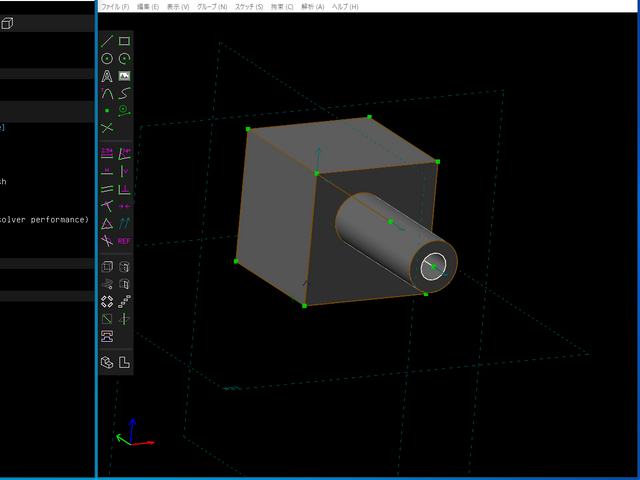Image resolution: width=640 pixels, height=480 pixels.
Task: Select the line segment sketch tool
Action: 107,41
